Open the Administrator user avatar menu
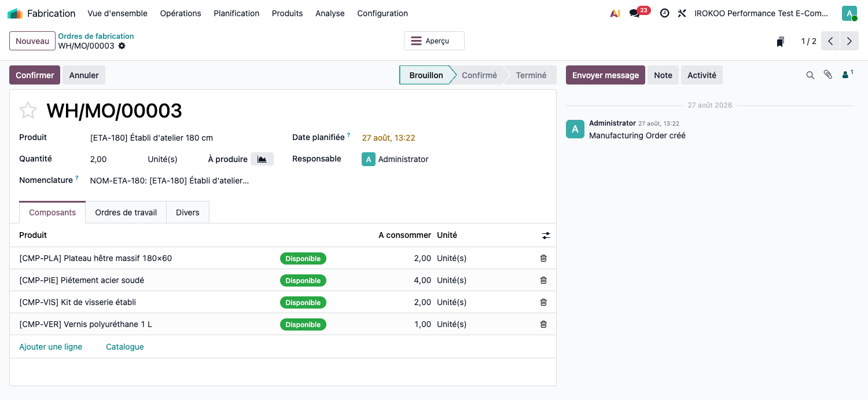The width and height of the screenshot is (868, 400). (849, 13)
